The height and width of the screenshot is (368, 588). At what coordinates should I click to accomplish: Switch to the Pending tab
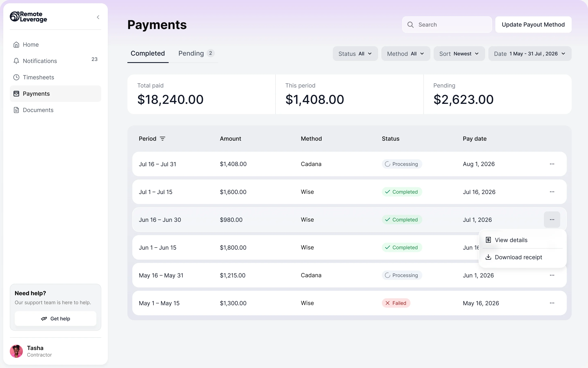pos(196,53)
